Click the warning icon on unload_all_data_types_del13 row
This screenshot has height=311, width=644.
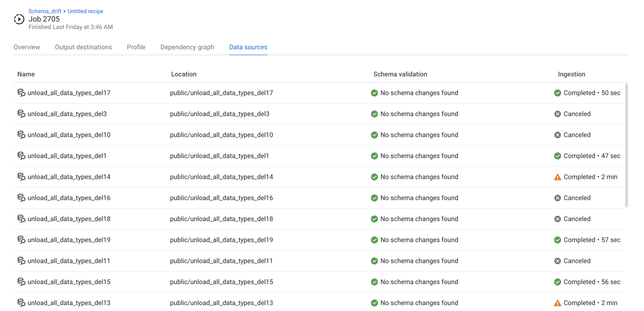pos(558,303)
